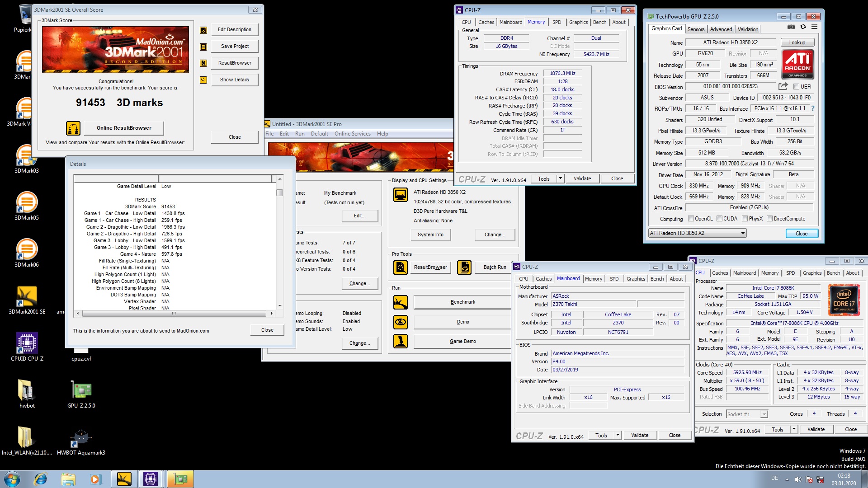The height and width of the screenshot is (488, 868).
Task: Click the Game Demo joystick icon
Action: click(401, 341)
